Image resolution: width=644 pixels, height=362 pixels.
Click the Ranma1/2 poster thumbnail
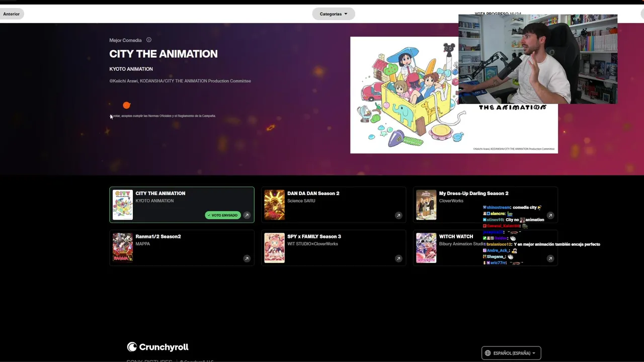123,247
